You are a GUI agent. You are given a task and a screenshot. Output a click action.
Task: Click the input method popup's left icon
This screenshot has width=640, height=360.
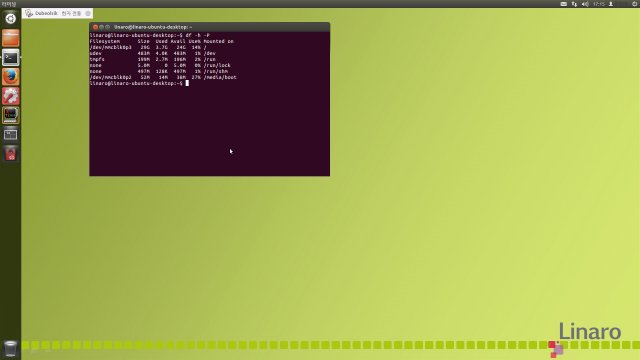coord(29,13)
